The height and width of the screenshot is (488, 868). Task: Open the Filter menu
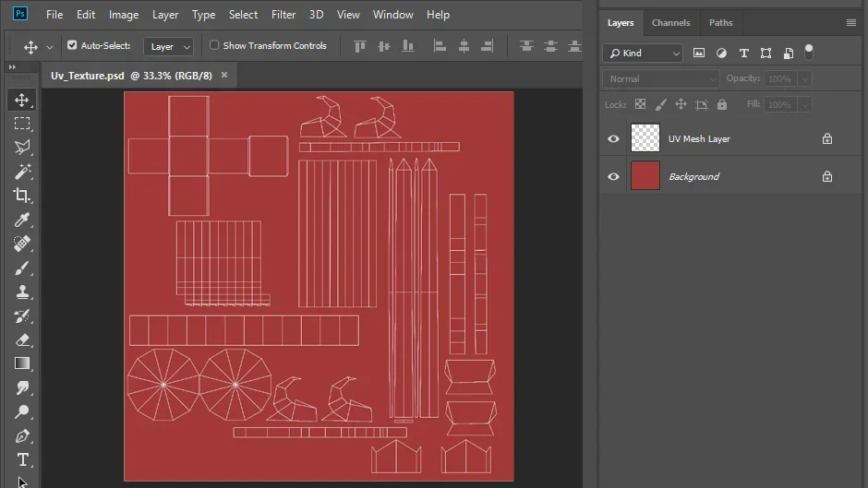283,15
